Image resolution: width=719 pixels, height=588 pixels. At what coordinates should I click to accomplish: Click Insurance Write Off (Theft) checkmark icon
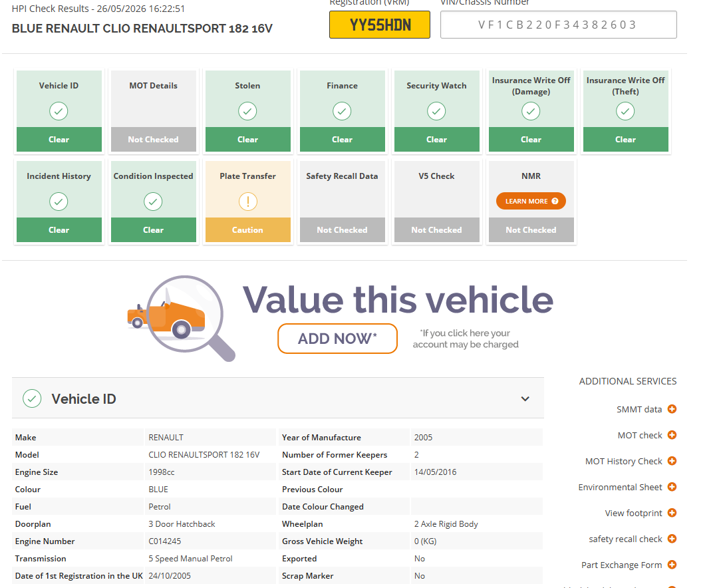625,111
